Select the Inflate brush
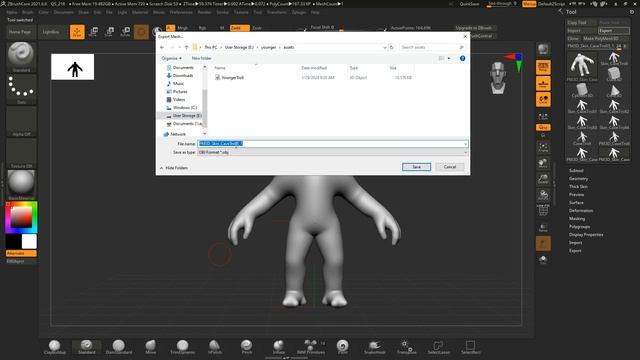640x360 pixels. coord(279,347)
